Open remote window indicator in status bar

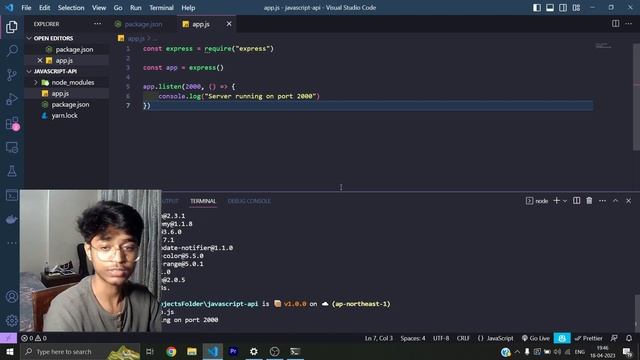(8, 338)
